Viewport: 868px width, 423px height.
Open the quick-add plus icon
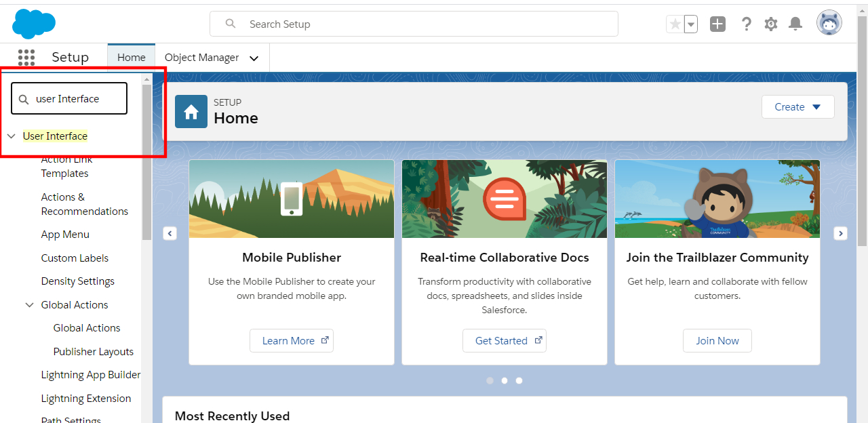pyautogui.click(x=717, y=23)
